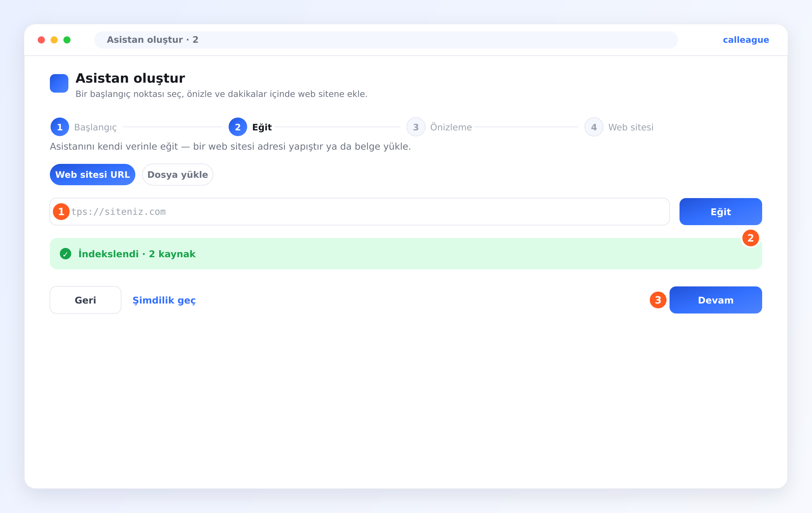This screenshot has width=812, height=513.
Task: Switch to Dosya yükle tab
Action: 178,175
